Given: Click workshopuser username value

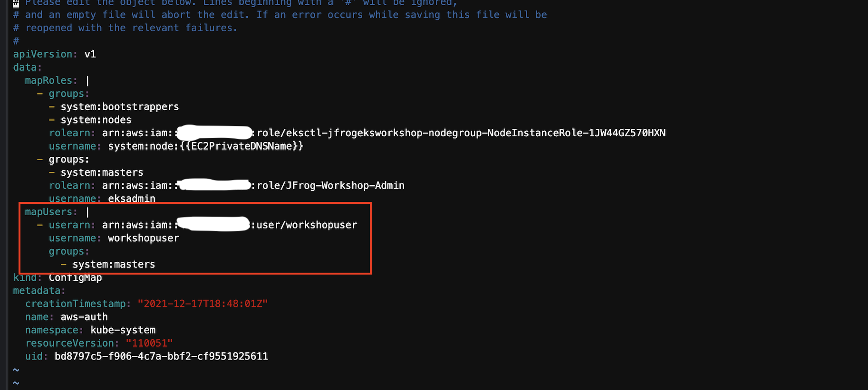Looking at the screenshot, I should point(144,238).
